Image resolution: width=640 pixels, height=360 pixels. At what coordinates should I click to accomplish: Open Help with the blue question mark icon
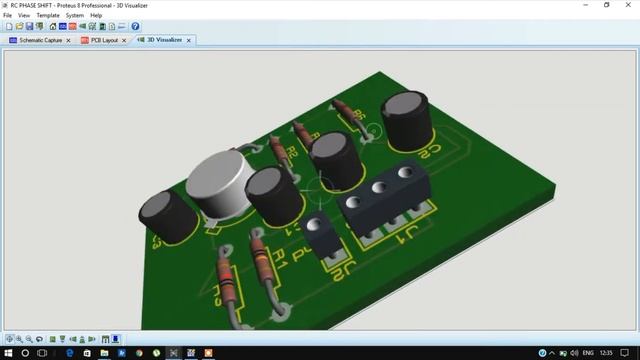click(136, 27)
